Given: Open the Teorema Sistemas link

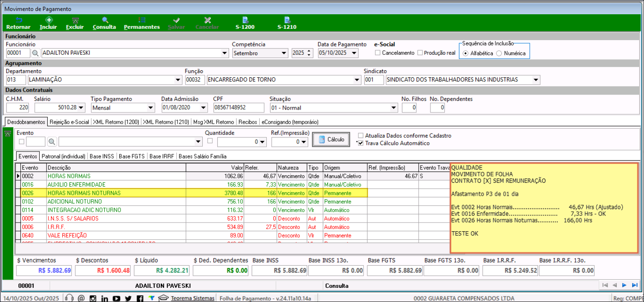Looking at the screenshot, I should click(x=192, y=298).
